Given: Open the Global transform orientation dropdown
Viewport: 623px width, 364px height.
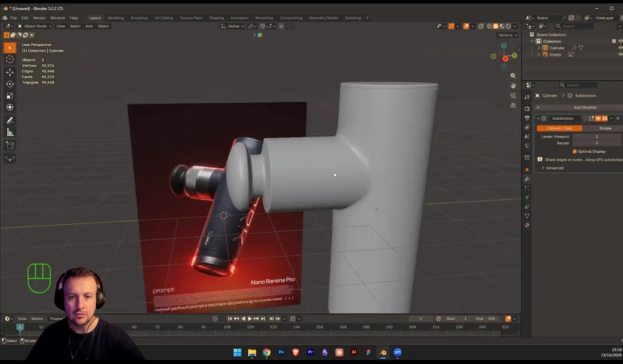Looking at the screenshot, I should (233, 26).
